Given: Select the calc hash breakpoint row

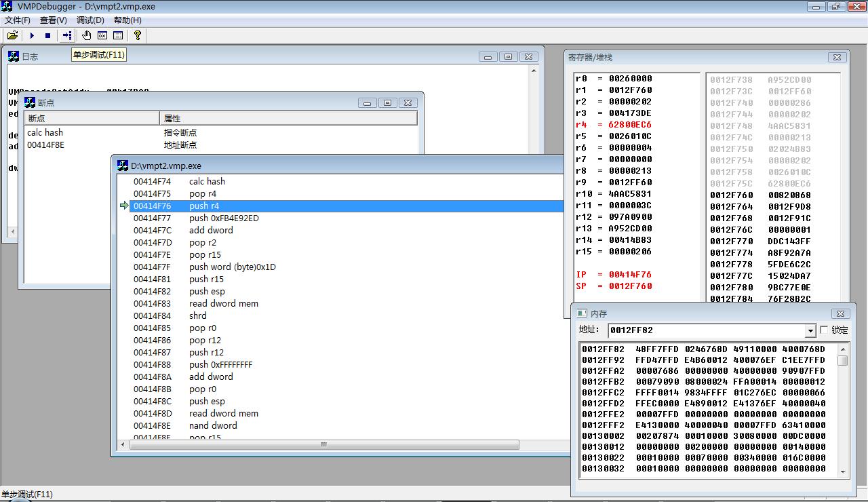Looking at the screenshot, I should (221, 132).
